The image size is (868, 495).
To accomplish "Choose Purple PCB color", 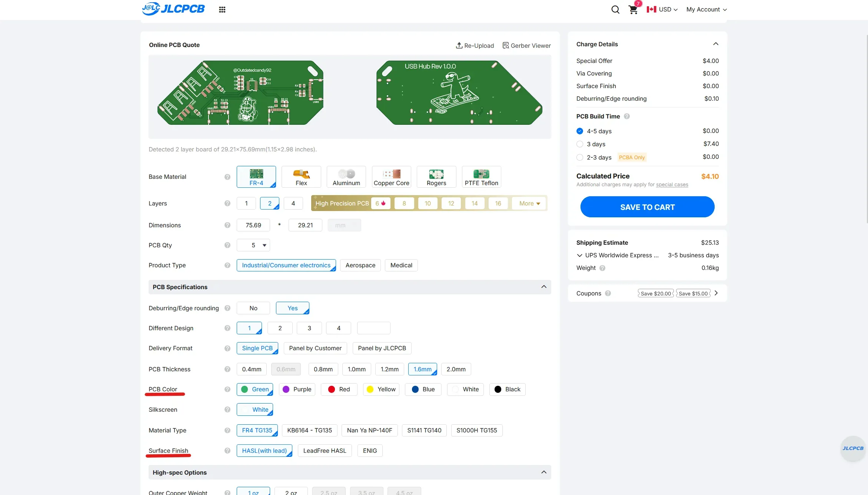I will [x=297, y=389].
